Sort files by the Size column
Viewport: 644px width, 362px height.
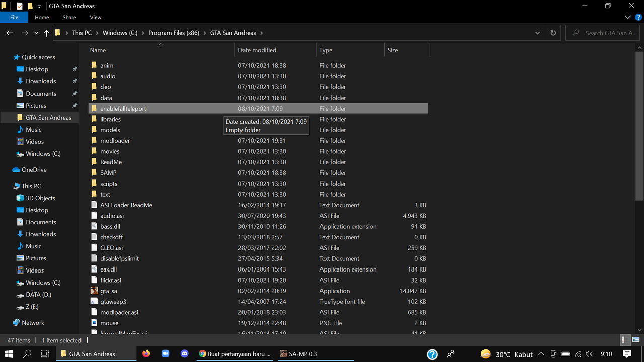[407, 50]
